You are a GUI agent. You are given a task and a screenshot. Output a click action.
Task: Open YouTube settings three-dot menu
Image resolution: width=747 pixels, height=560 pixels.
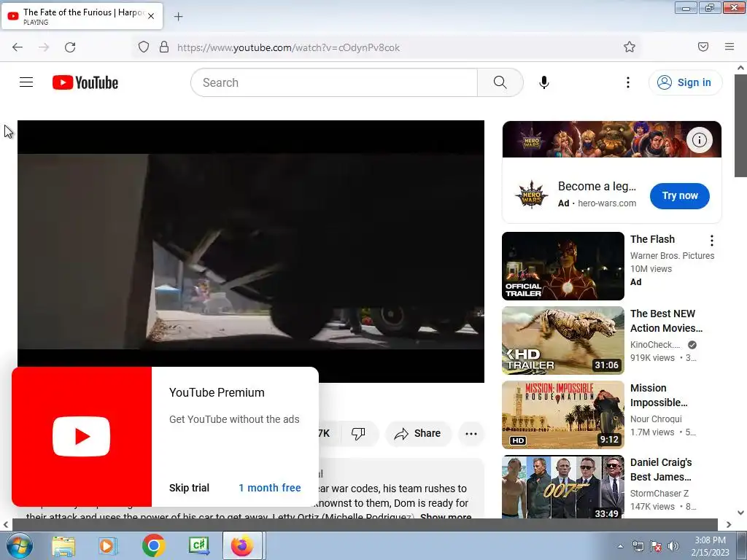628,82
